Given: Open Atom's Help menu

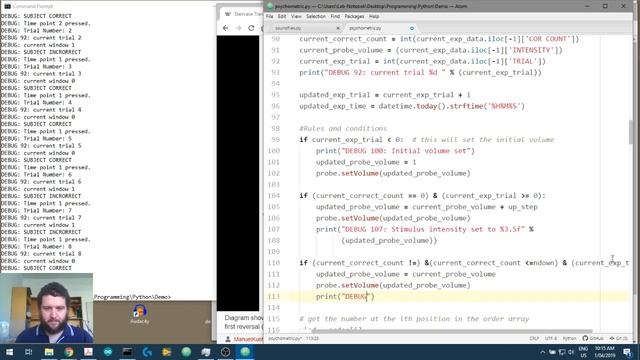Looking at the screenshot, I should (374, 16).
